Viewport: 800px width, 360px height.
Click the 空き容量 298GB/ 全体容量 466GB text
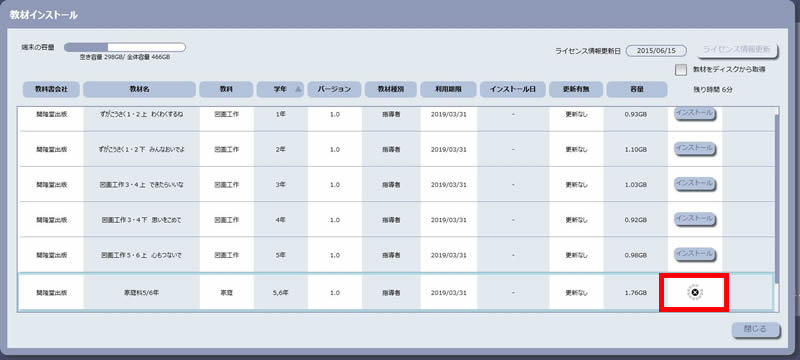(x=124, y=57)
